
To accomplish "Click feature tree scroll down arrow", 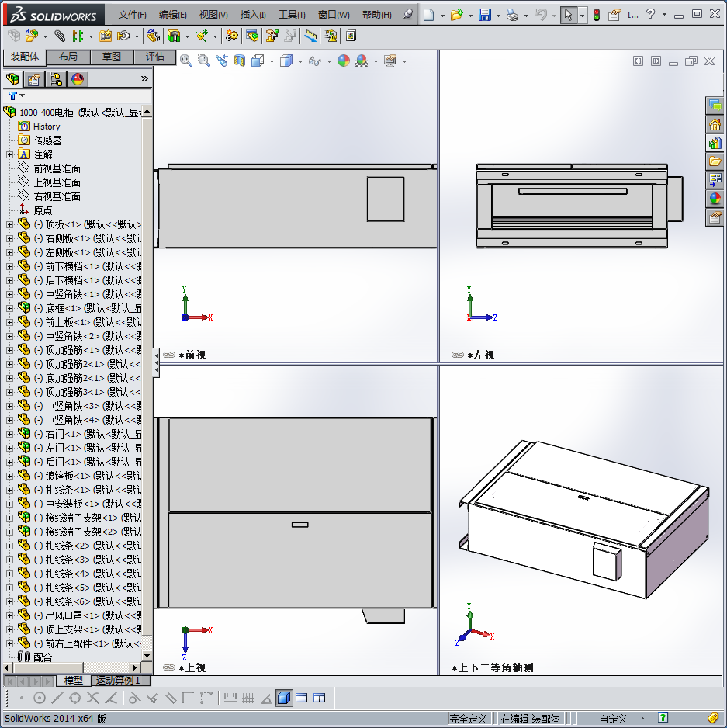I will click(x=147, y=656).
